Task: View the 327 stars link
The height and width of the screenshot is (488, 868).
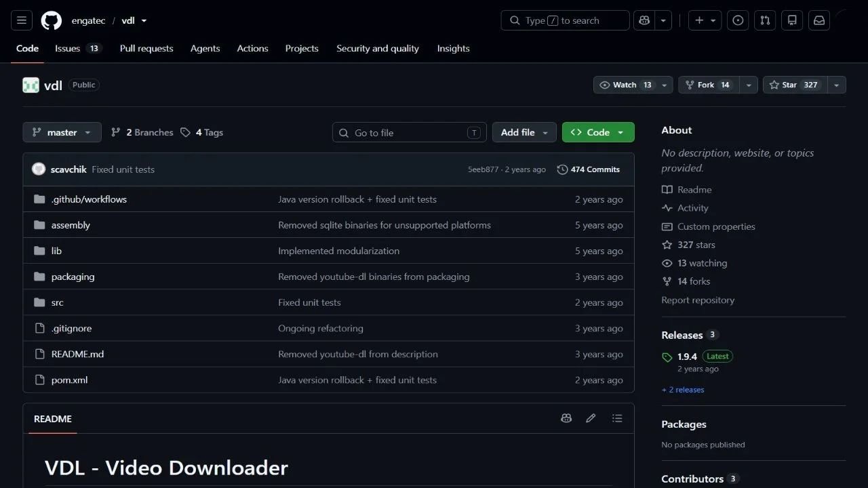Action: tap(688, 245)
